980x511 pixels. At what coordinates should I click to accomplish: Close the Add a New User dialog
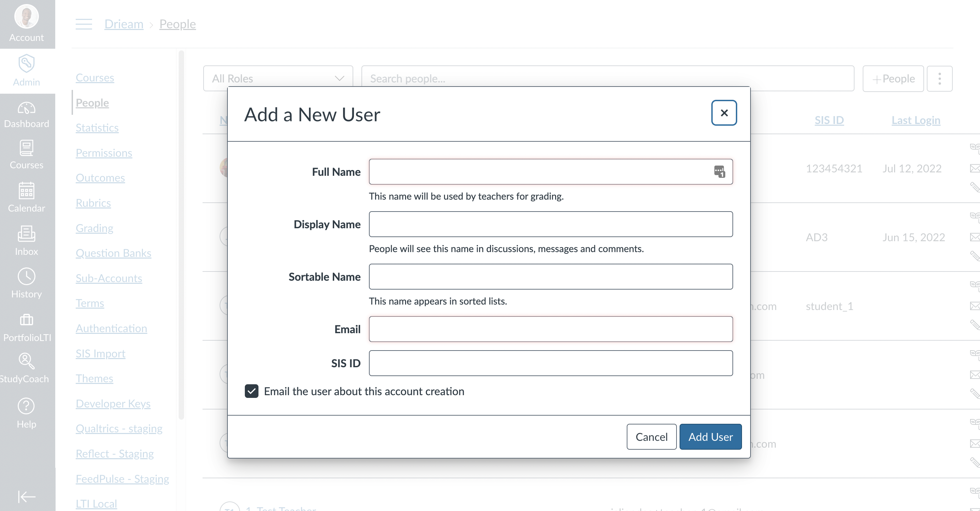tap(724, 113)
